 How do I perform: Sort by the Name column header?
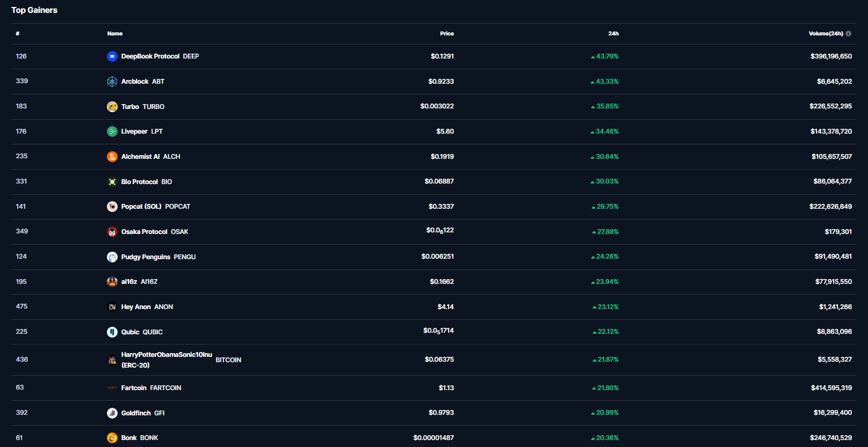(115, 34)
